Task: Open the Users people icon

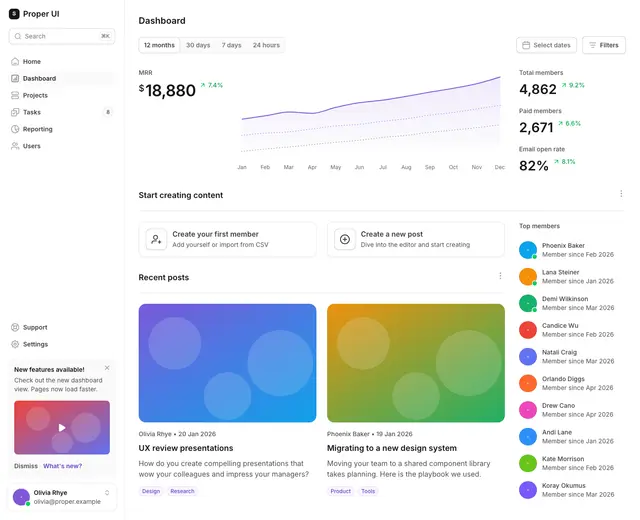Action: (x=15, y=146)
